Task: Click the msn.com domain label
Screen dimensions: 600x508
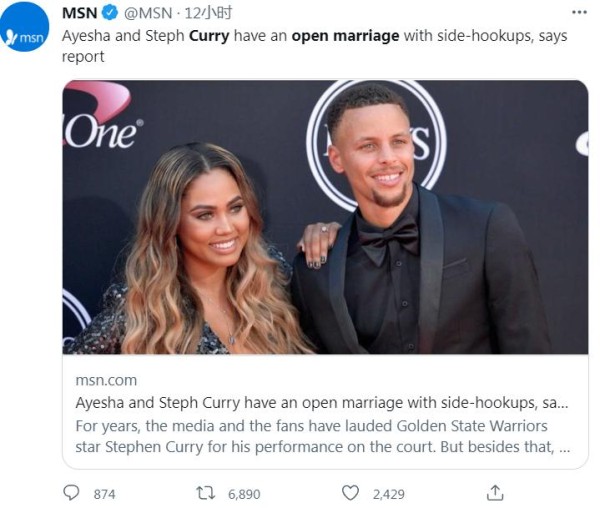Action: click(106, 380)
